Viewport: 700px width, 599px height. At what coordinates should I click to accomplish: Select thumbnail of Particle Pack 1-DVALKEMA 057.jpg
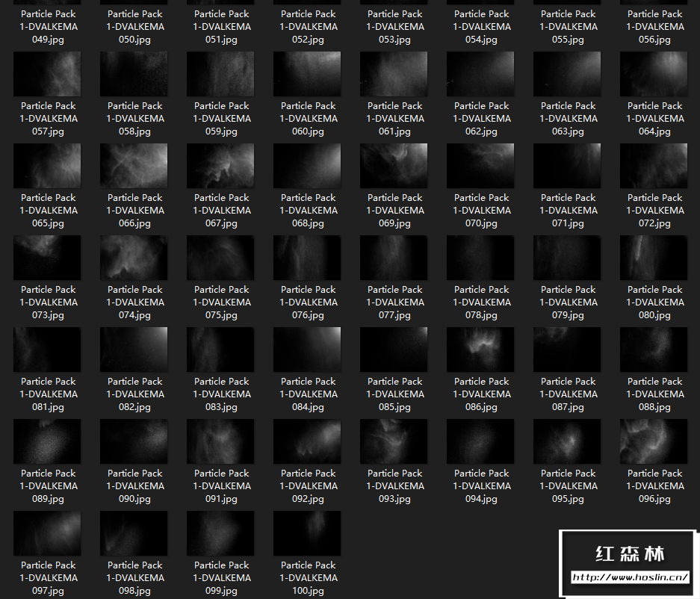47,74
